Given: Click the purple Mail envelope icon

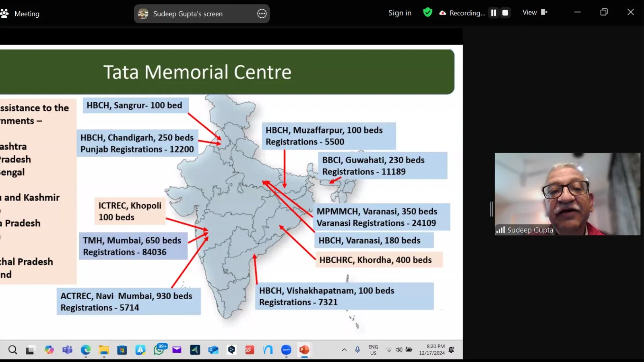Looking at the screenshot, I should point(177,350).
